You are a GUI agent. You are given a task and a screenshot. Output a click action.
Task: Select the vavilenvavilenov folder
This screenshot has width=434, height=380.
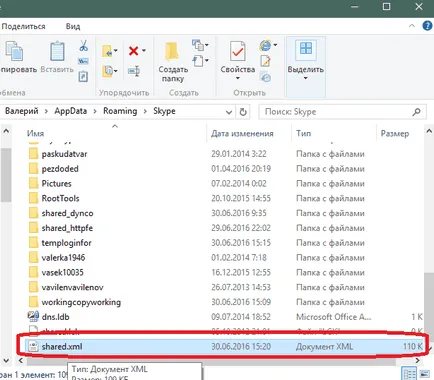point(72,287)
